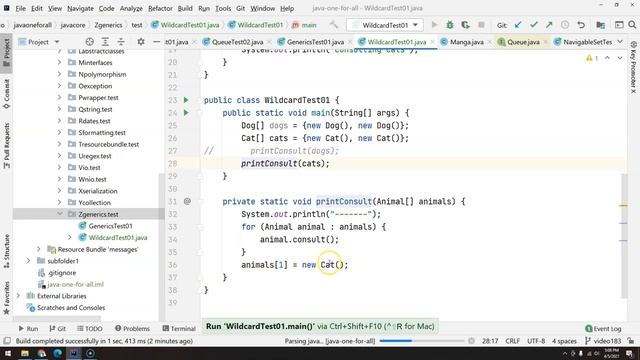Open Edge browser from taskbar
Image resolution: width=640 pixels, height=360 pixels.
pos(58,353)
